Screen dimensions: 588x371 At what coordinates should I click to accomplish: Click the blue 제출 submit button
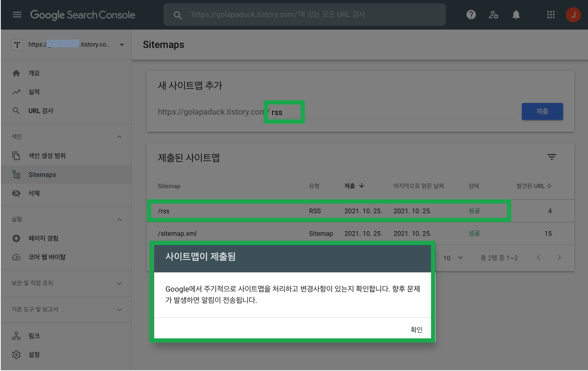coord(542,111)
